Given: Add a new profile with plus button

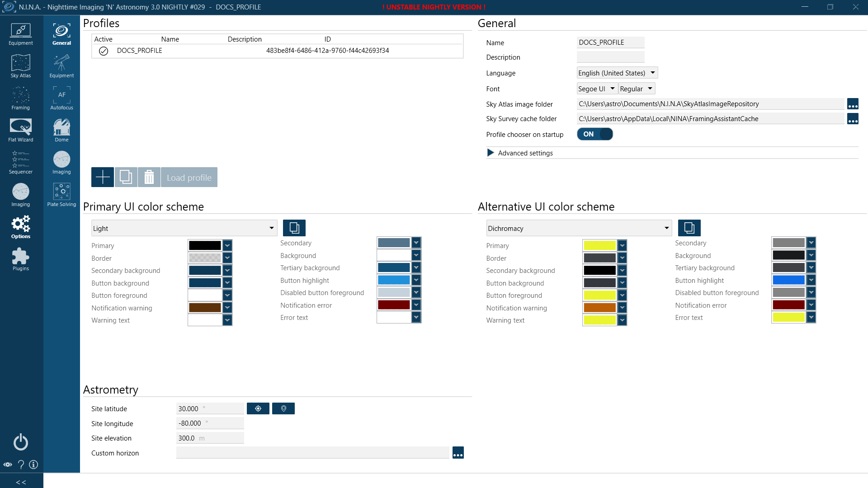Looking at the screenshot, I should tap(103, 177).
